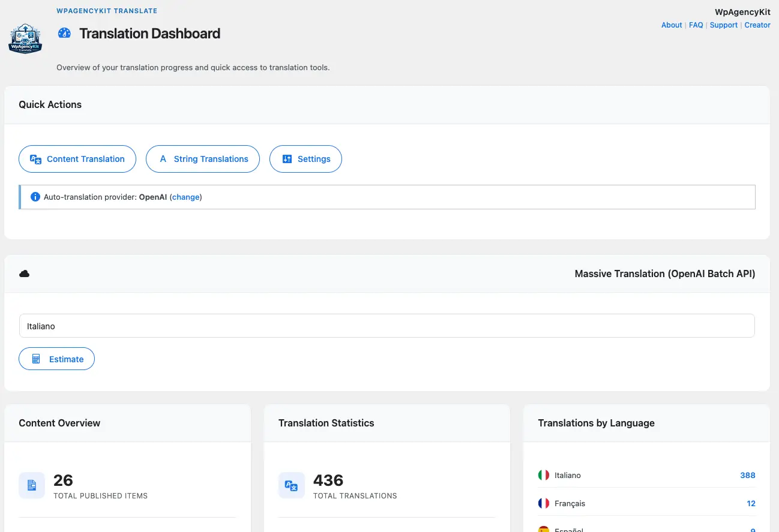Click the 26 total published items value
This screenshot has height=532, width=779.
63,480
